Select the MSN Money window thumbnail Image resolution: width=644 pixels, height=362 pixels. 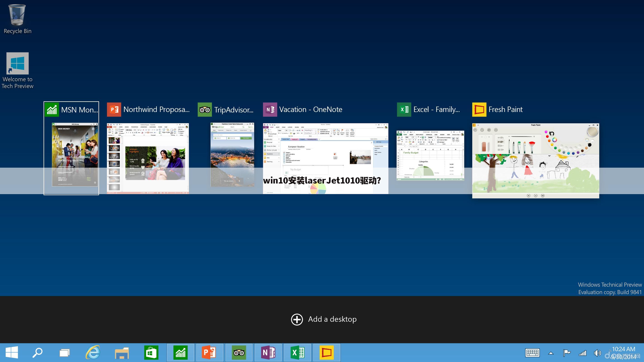75,155
